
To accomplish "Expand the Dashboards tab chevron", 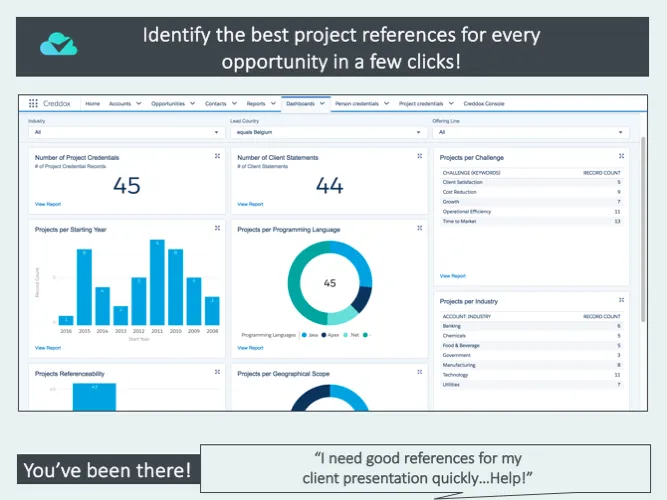I will tap(322, 103).
